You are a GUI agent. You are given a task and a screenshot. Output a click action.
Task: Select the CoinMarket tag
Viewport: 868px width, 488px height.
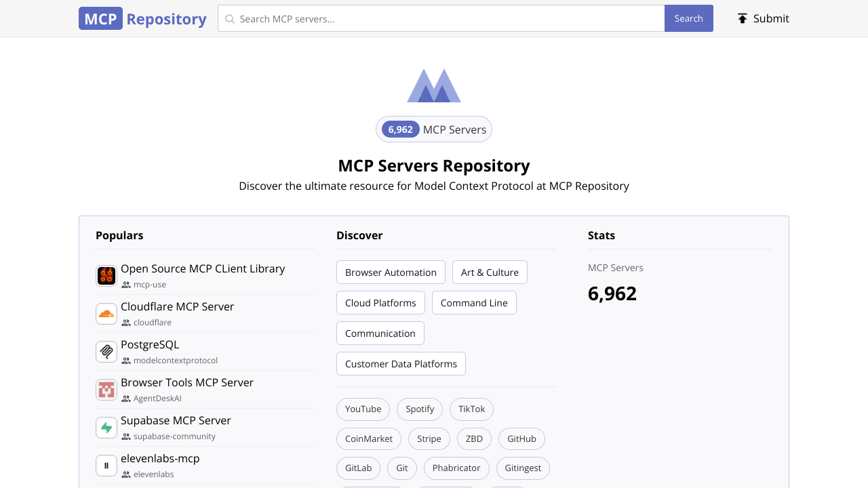(369, 439)
